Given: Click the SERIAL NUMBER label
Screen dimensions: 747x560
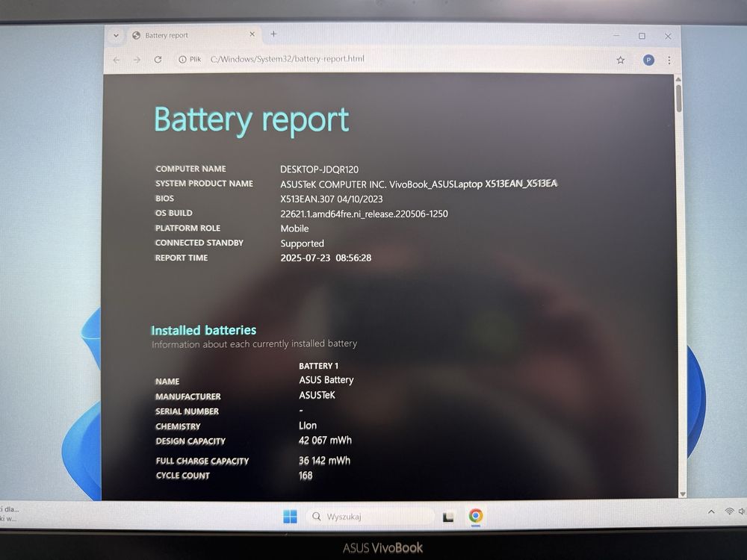Looking at the screenshot, I should click(x=187, y=411).
